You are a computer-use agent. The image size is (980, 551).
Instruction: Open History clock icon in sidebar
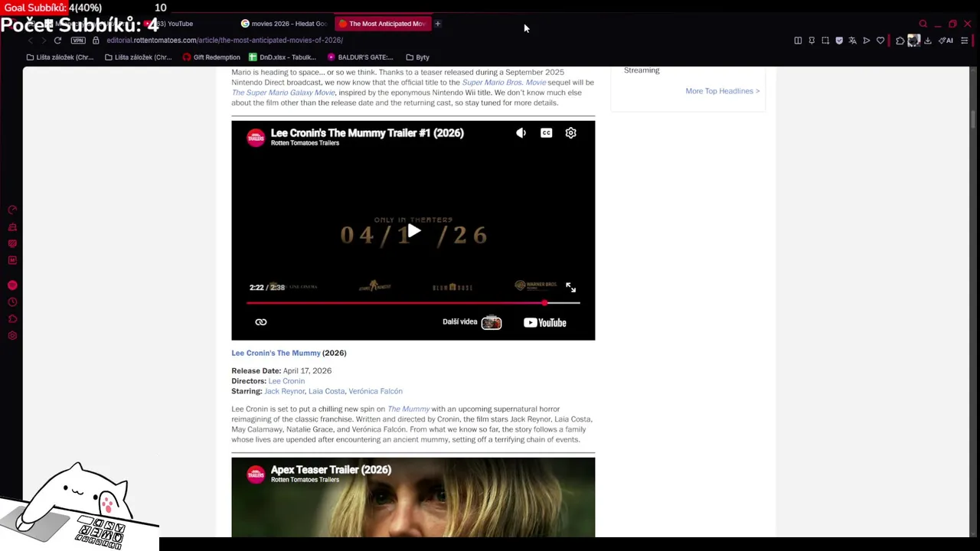(12, 302)
